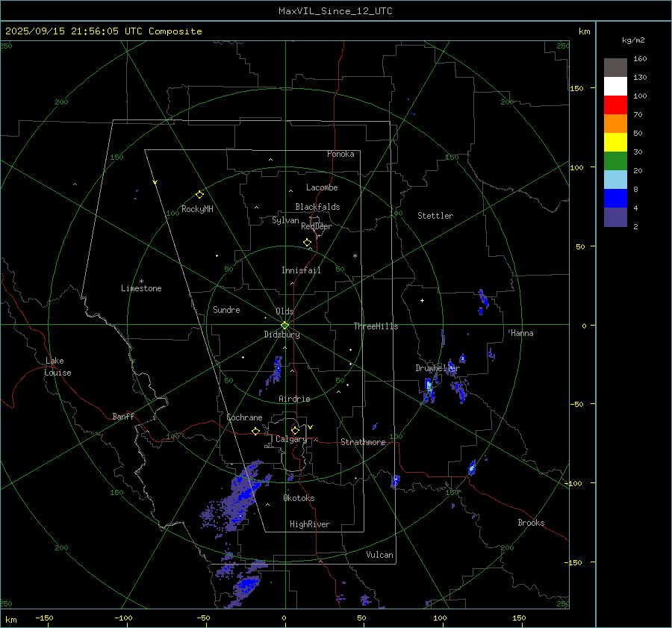Viewport: 672px width, 628px height.
Task: Click the kg/m2 legend unit label
Action: click(633, 40)
